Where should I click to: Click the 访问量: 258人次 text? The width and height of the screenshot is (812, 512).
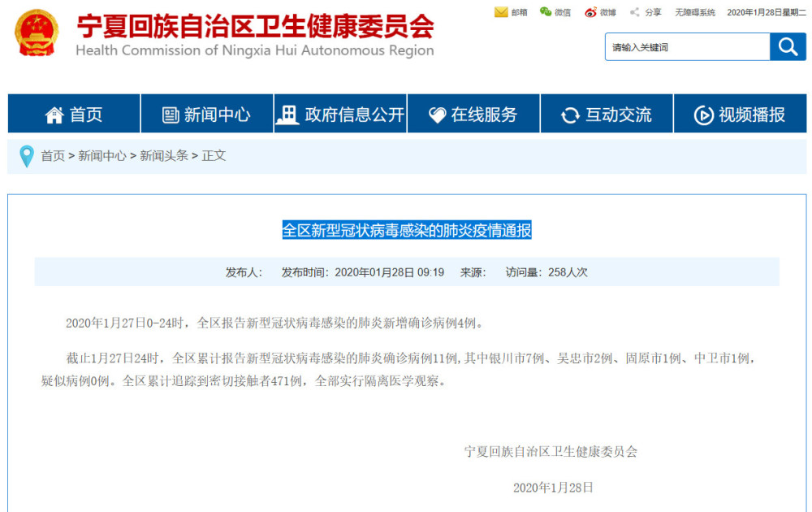coord(546,272)
